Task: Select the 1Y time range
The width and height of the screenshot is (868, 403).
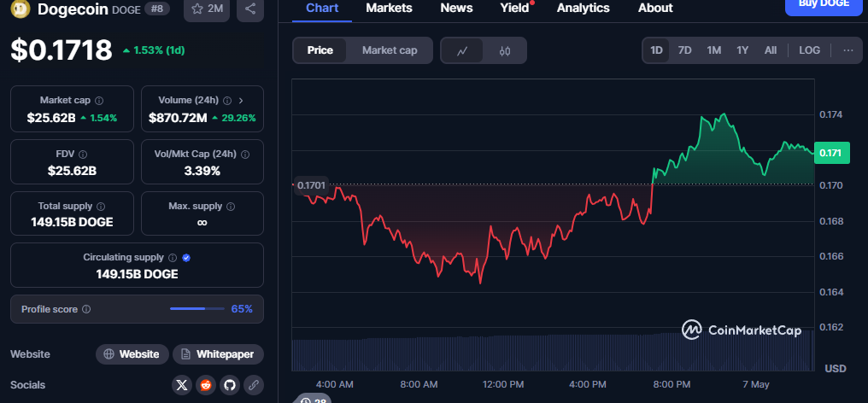Action: (742, 50)
